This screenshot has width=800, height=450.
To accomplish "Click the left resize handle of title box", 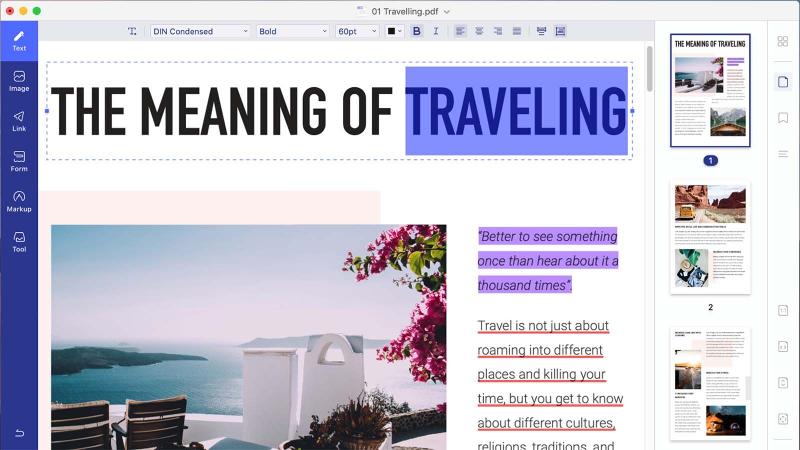I will click(x=47, y=111).
